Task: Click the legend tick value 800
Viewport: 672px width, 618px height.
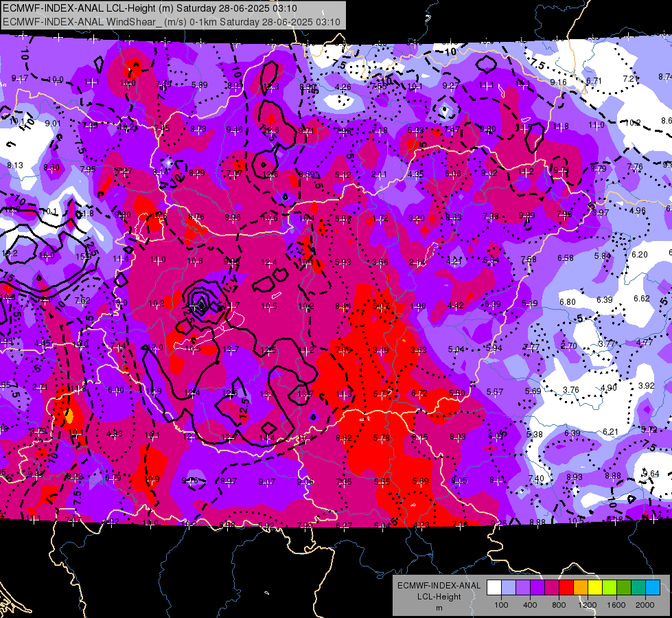Action: tap(559, 605)
